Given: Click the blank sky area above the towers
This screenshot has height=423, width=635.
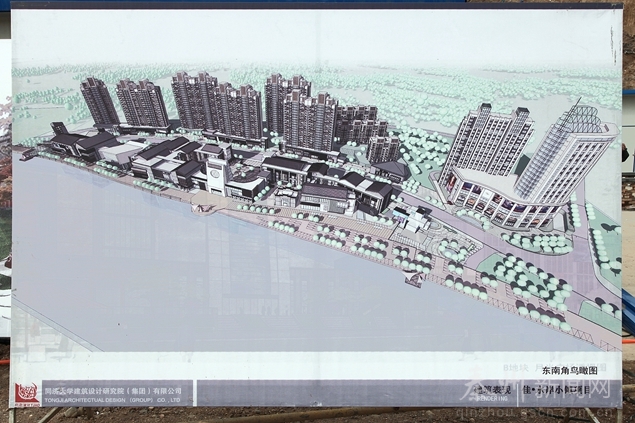Looking at the screenshot, I should (300, 40).
